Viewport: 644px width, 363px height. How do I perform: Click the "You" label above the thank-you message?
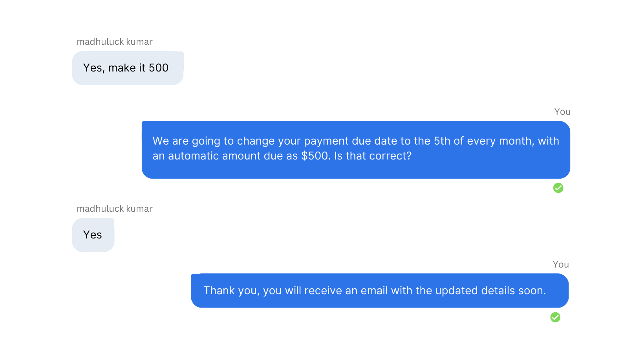561,264
